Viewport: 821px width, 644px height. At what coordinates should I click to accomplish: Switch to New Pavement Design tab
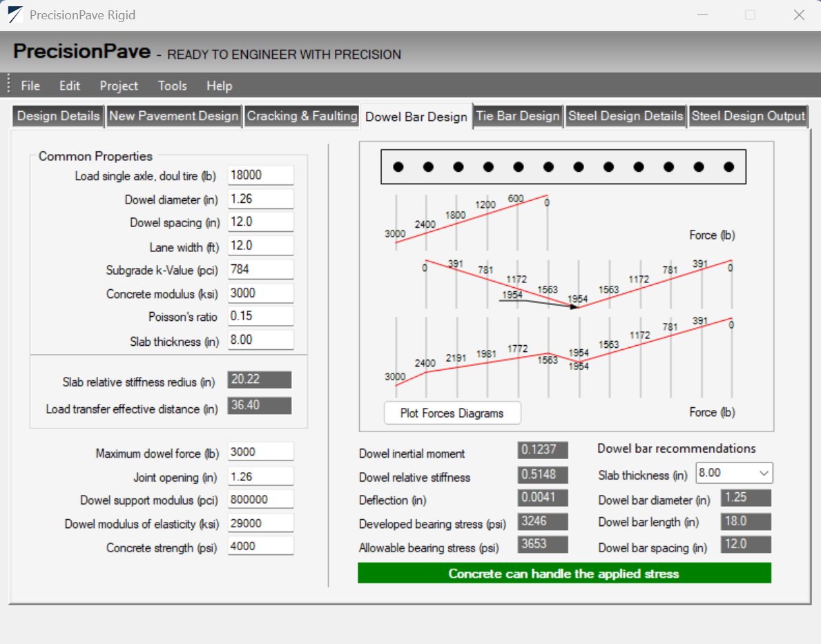click(x=174, y=116)
